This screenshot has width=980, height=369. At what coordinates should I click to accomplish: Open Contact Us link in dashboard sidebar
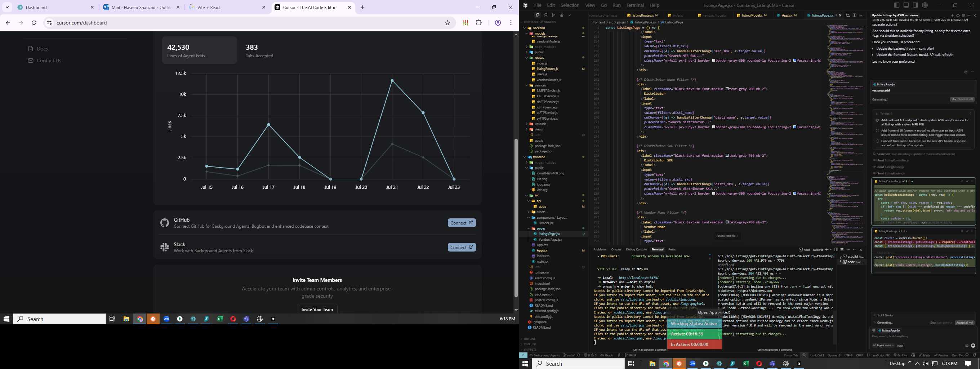[45, 61]
